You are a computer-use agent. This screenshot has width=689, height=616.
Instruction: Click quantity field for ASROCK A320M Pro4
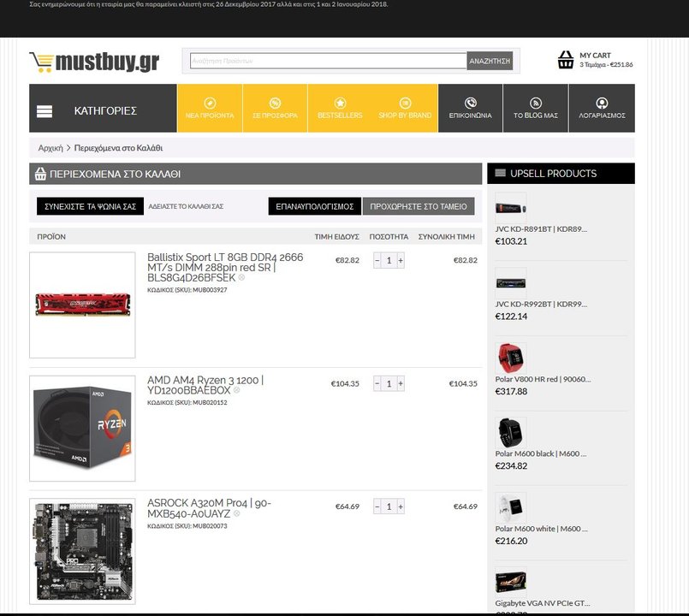click(389, 506)
